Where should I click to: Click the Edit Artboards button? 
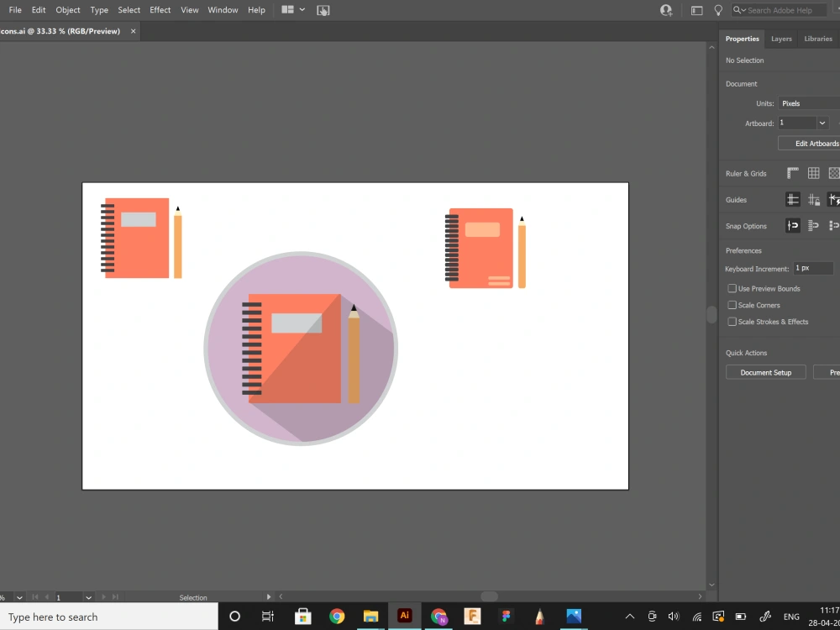810,143
